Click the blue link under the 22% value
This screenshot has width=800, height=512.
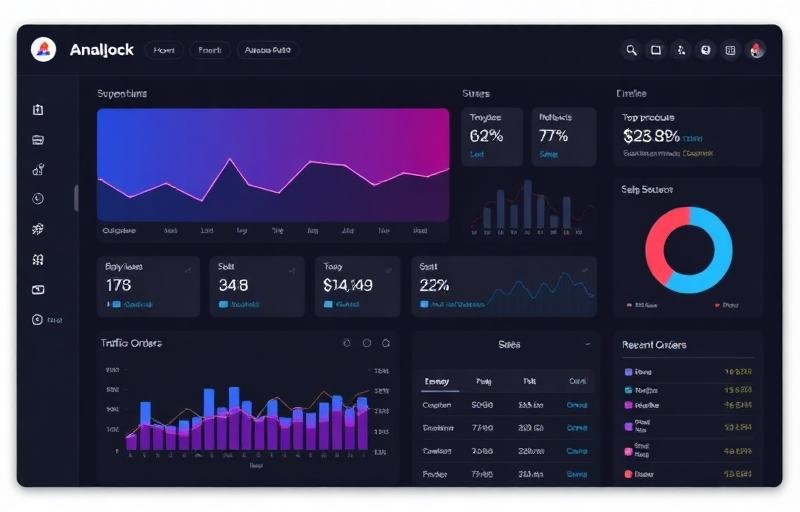(x=457, y=304)
